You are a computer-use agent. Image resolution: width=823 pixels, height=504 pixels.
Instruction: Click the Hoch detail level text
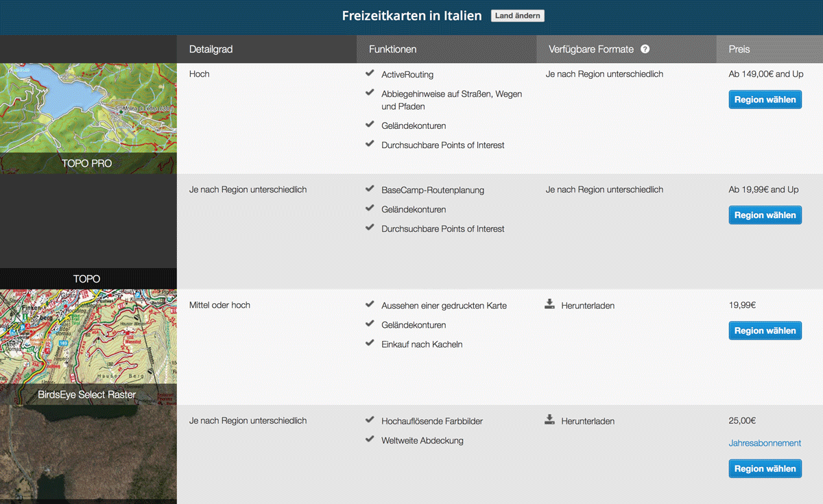click(200, 73)
